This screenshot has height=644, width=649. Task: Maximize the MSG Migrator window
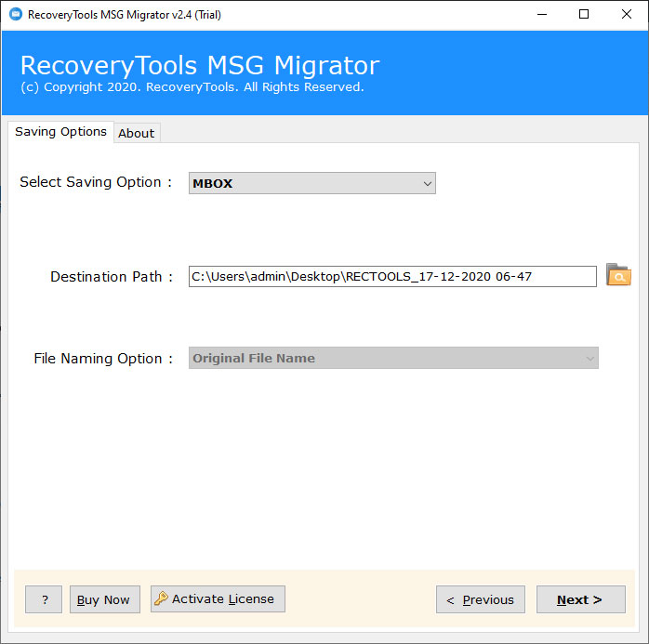[x=584, y=15]
